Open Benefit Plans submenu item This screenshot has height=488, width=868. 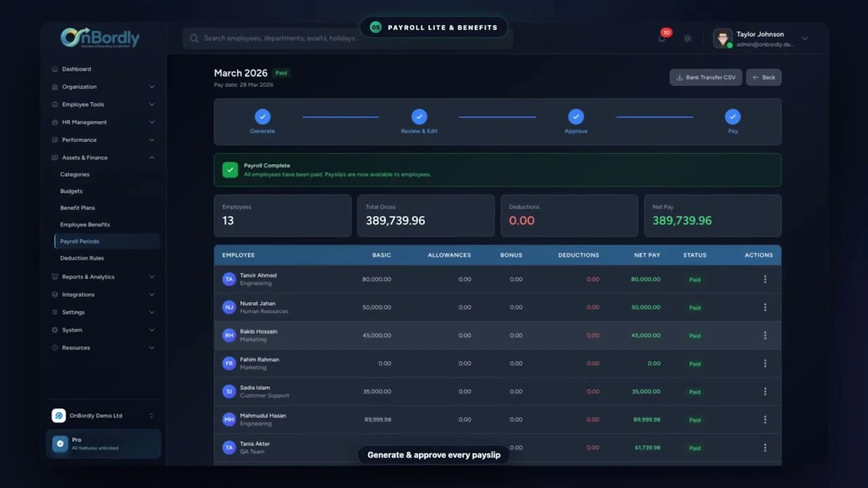tap(78, 208)
